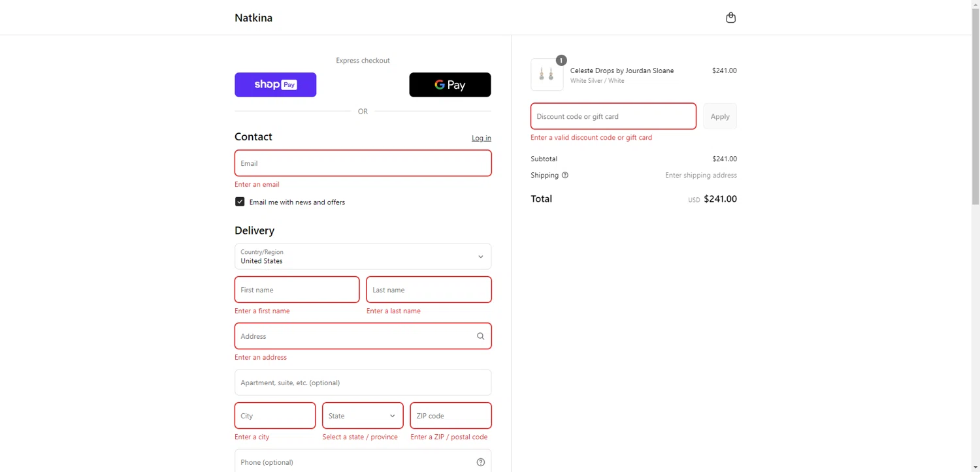Focus the Last name field

click(x=429, y=290)
